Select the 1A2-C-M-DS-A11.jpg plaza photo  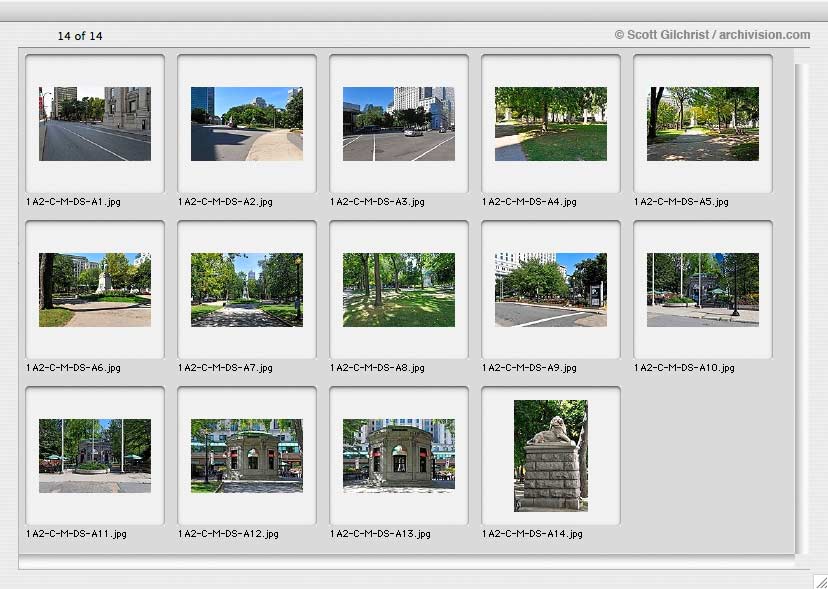point(95,456)
